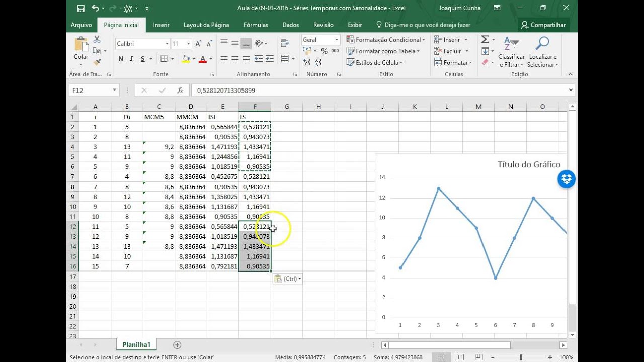
Task: Click Diga-me o que você deseja fazer
Action: (x=424, y=25)
